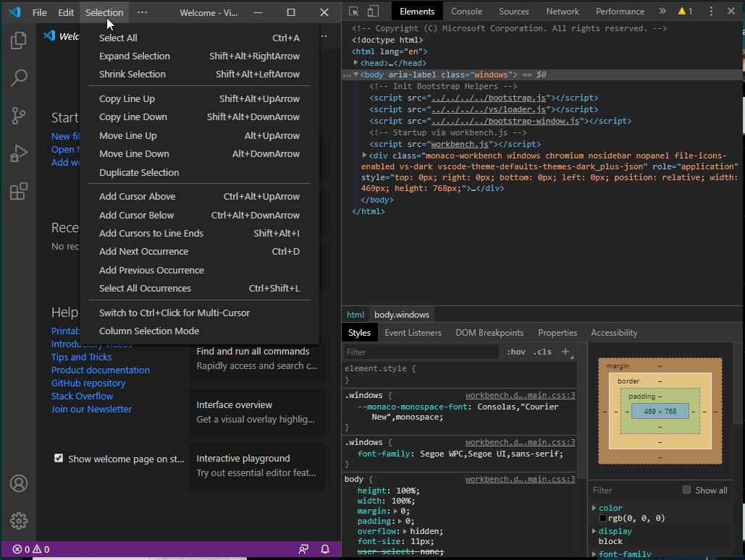The height and width of the screenshot is (560, 745).
Task: Click the feedback icon in status bar
Action: click(x=303, y=550)
